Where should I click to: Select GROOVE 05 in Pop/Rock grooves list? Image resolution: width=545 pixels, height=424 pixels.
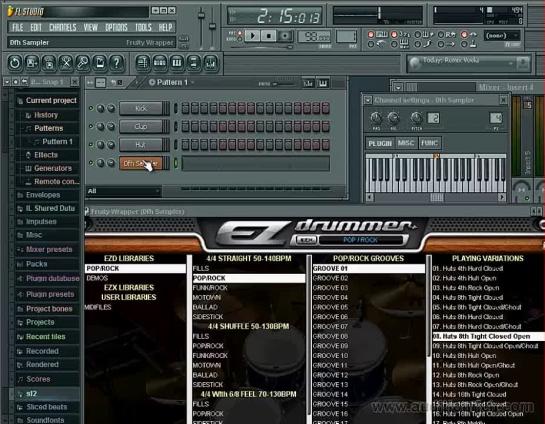(x=330, y=308)
